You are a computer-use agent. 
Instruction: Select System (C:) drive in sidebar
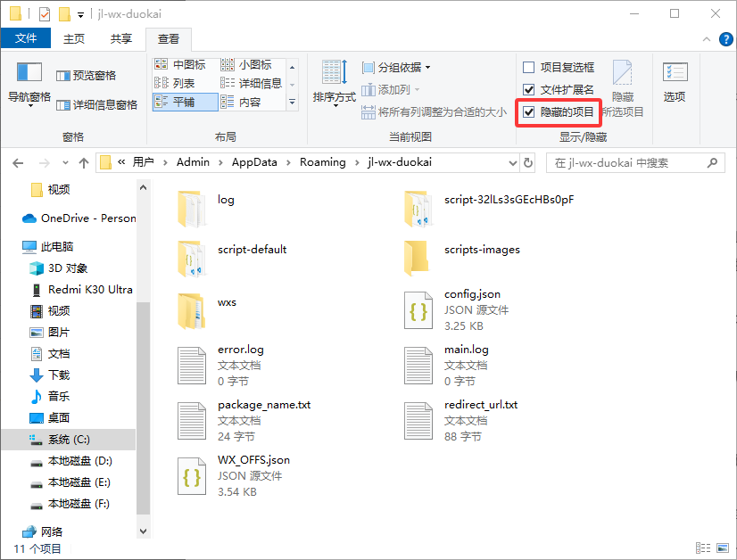[x=68, y=440]
